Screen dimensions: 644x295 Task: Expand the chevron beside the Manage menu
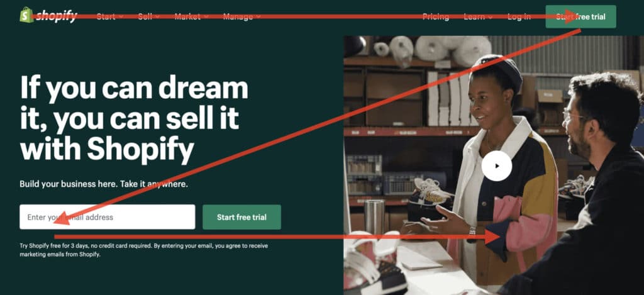point(258,17)
